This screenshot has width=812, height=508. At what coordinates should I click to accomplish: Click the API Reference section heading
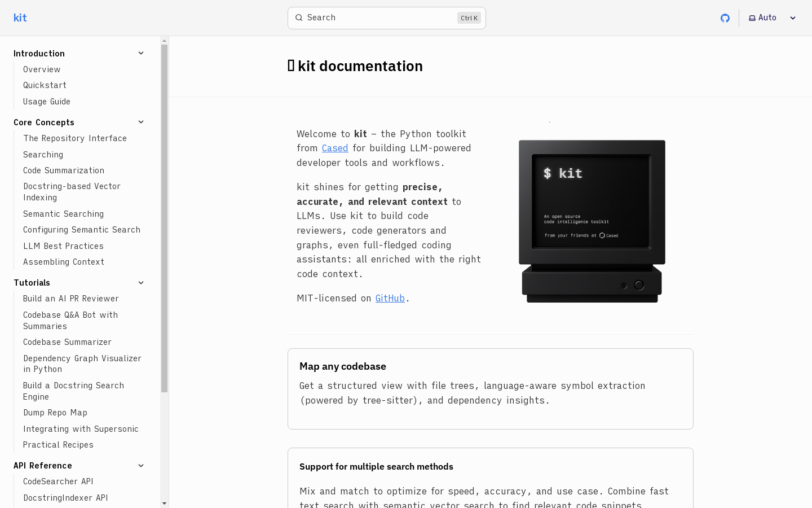click(x=43, y=466)
